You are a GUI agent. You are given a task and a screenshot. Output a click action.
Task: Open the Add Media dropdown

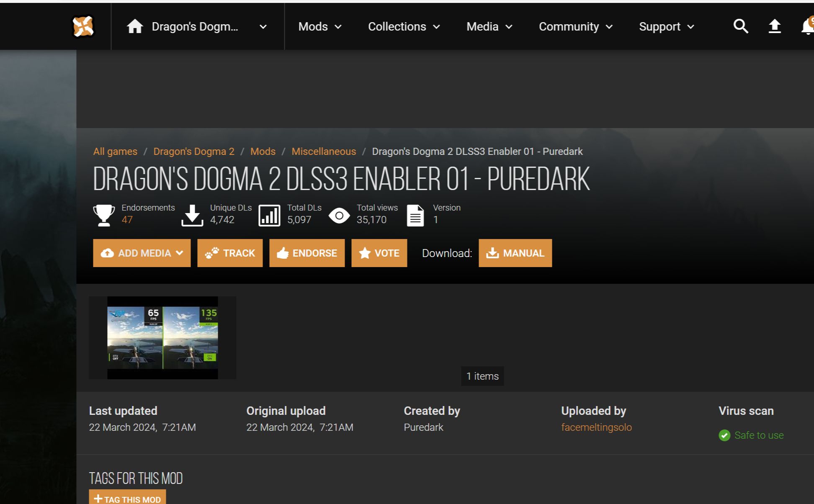pos(142,253)
